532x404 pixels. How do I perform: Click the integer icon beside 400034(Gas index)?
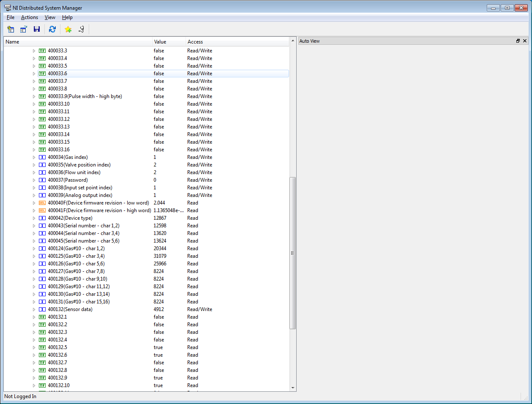click(42, 157)
